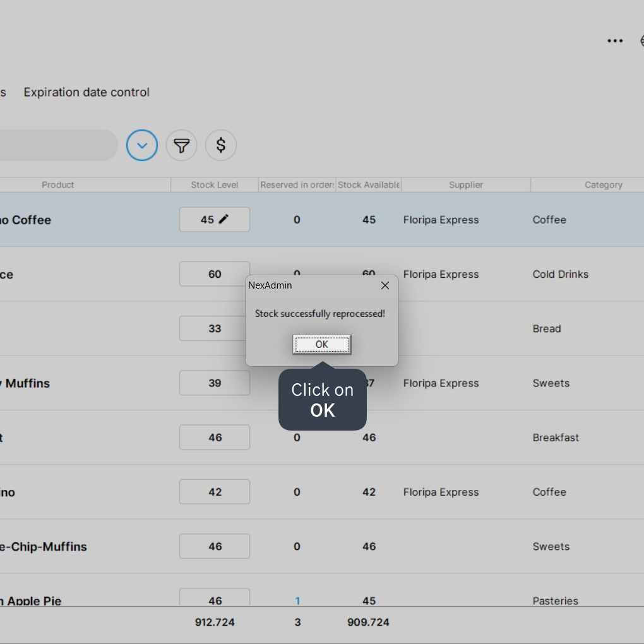Viewport: 644px width, 644px height.
Task: Click the Stock Available column header
Action: click(x=369, y=185)
